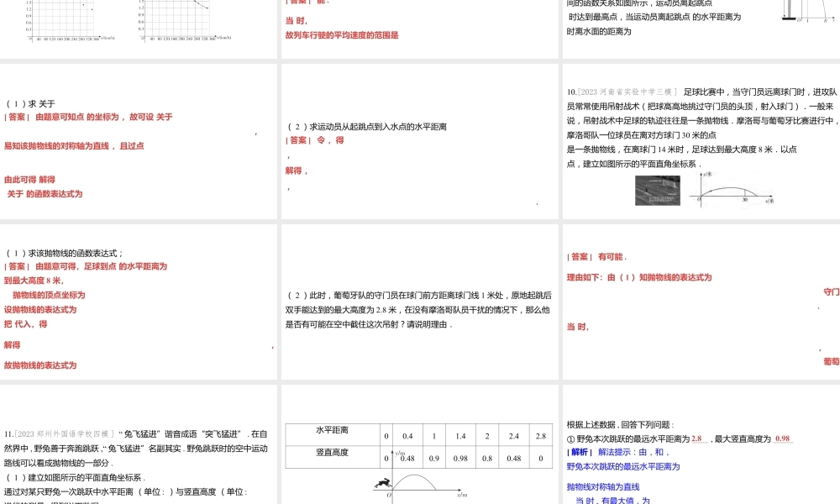Click the blue 抛物线对称轴为直线 text

pyautogui.click(x=603, y=486)
